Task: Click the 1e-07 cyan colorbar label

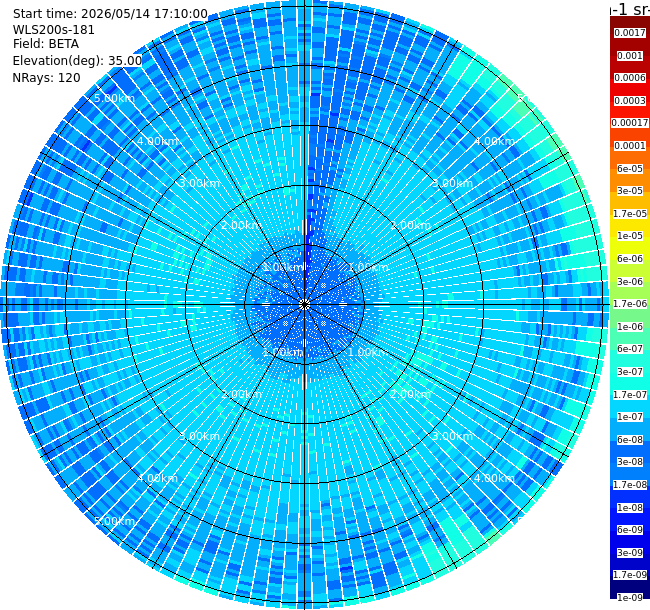Action: pyautogui.click(x=630, y=417)
